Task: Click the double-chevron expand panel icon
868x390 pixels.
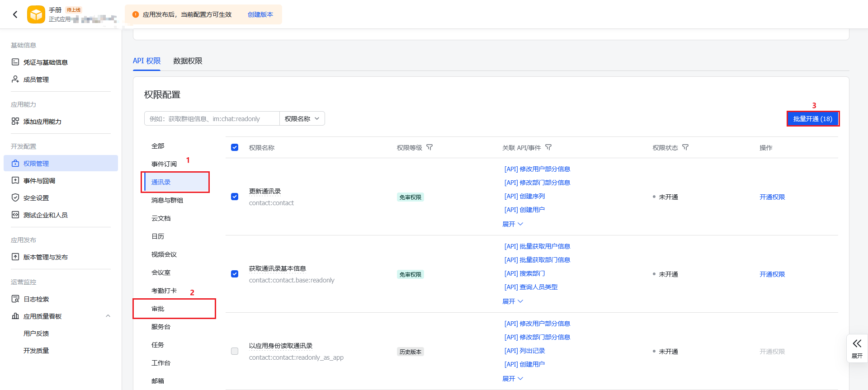Action: (x=857, y=343)
